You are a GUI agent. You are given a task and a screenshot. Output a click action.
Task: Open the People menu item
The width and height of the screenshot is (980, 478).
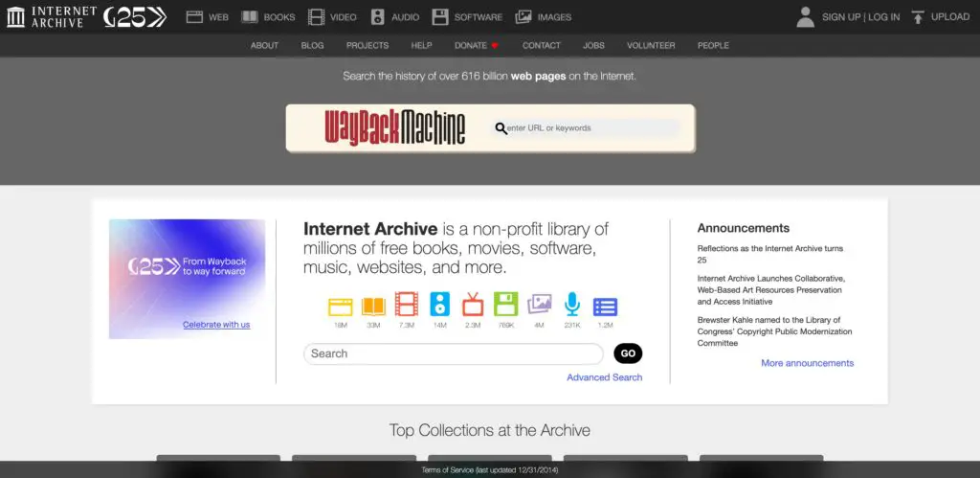pyautogui.click(x=713, y=46)
